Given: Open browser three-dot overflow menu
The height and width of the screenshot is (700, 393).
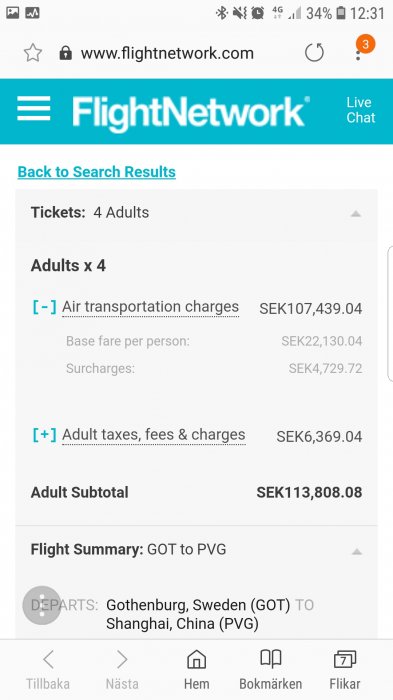Looking at the screenshot, I should pos(359,55).
